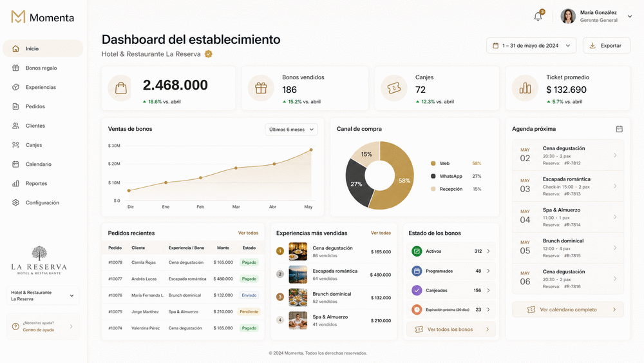Click the shopping bag icon in sales card

click(121, 88)
